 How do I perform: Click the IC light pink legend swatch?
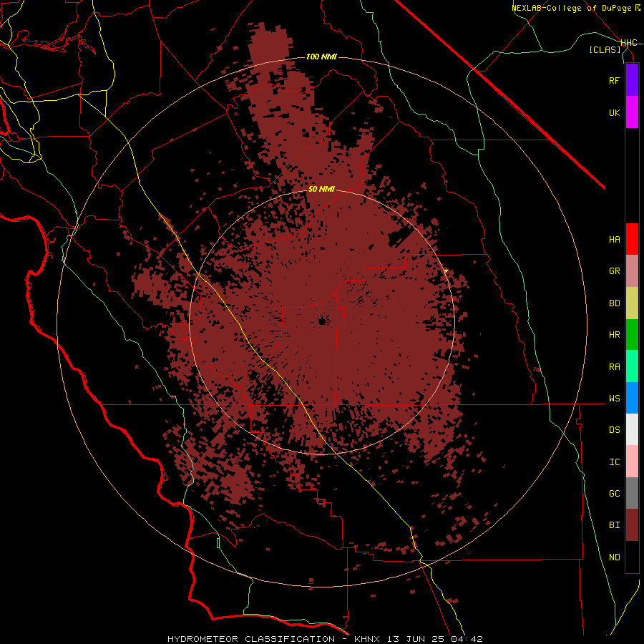[x=632, y=462]
